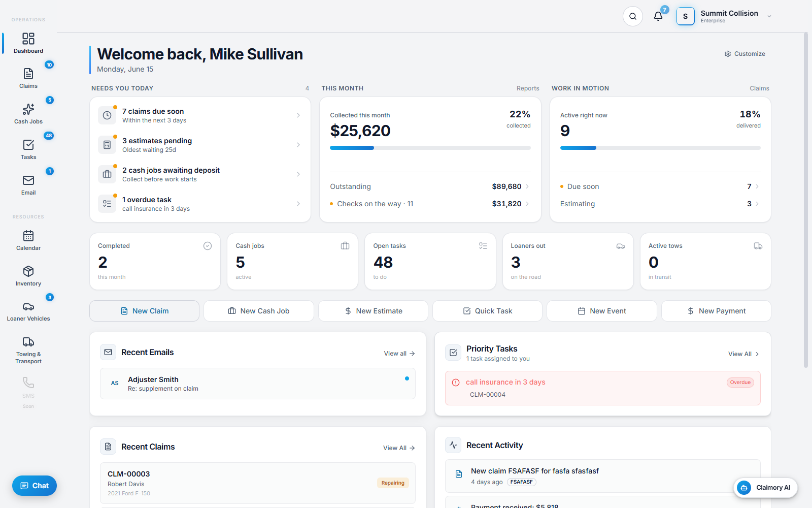
Task: Click the New Payment button
Action: tap(716, 311)
